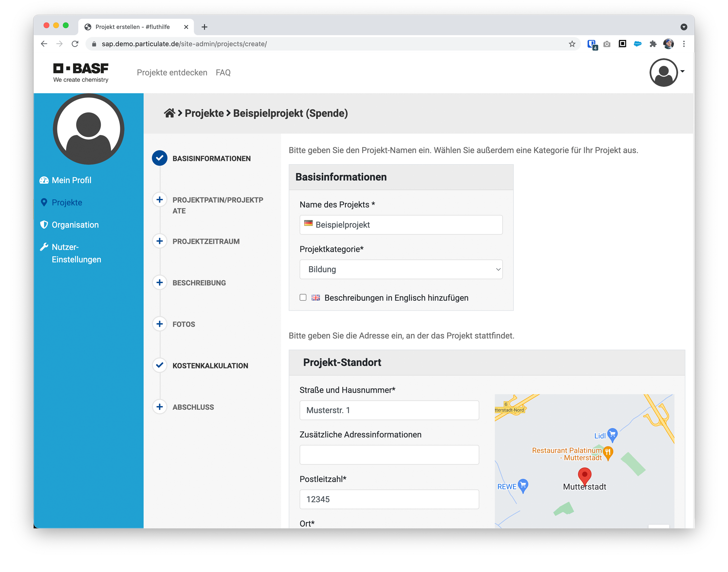728x572 pixels.
Task: Click the Nutzer-Einstellungen wrench icon
Action: (44, 247)
